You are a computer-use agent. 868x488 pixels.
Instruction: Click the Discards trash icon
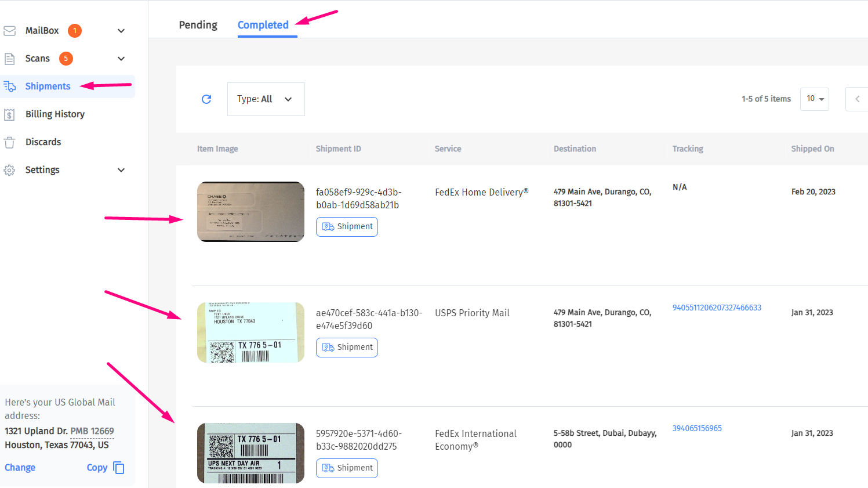click(9, 142)
